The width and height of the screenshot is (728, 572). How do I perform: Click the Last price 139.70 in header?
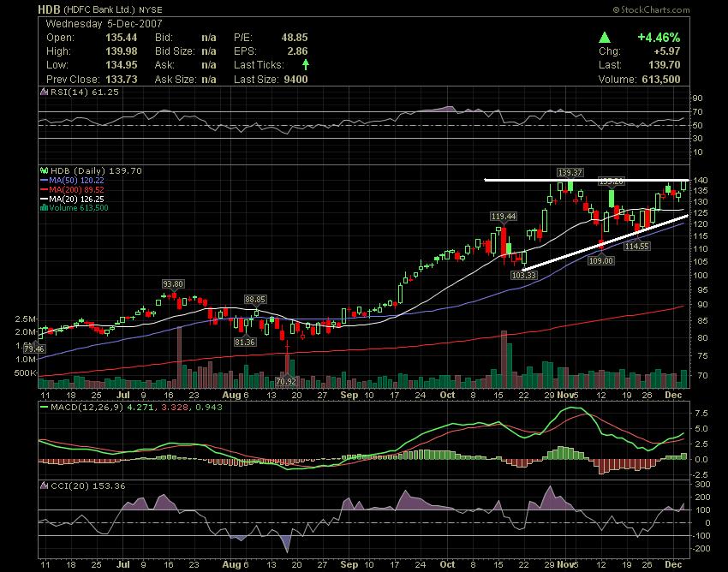pos(665,64)
